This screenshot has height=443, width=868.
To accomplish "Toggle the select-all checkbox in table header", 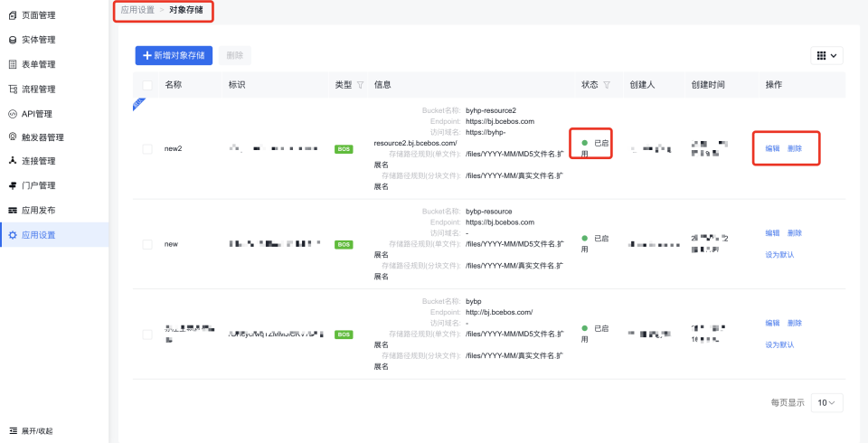I will [x=147, y=85].
